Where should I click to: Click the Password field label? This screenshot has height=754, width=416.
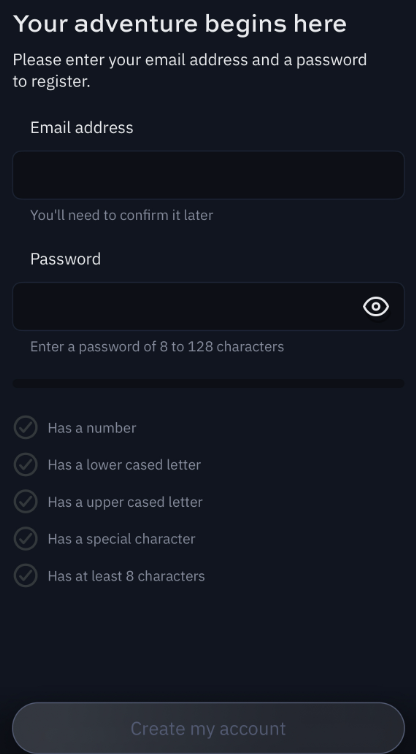point(65,259)
